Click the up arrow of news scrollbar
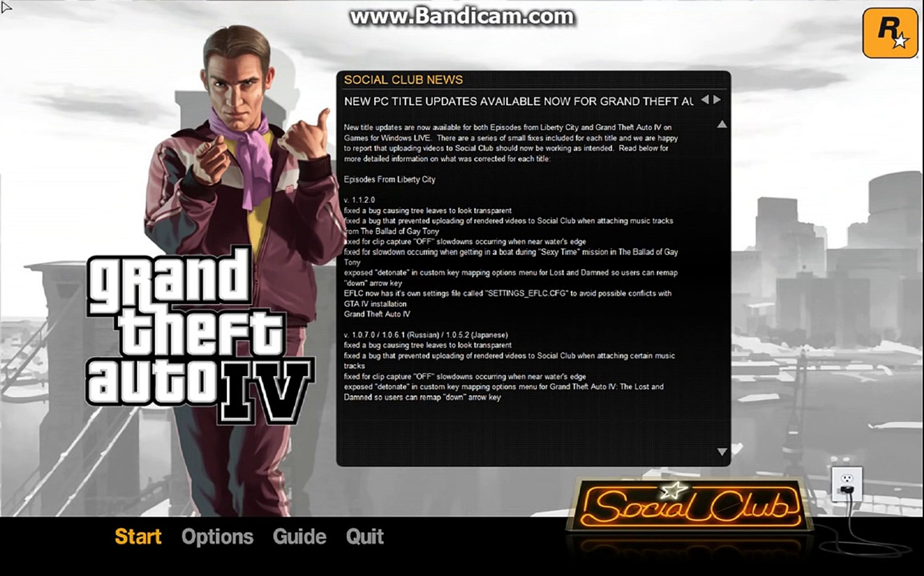Image resolution: width=924 pixels, height=576 pixels. click(722, 124)
